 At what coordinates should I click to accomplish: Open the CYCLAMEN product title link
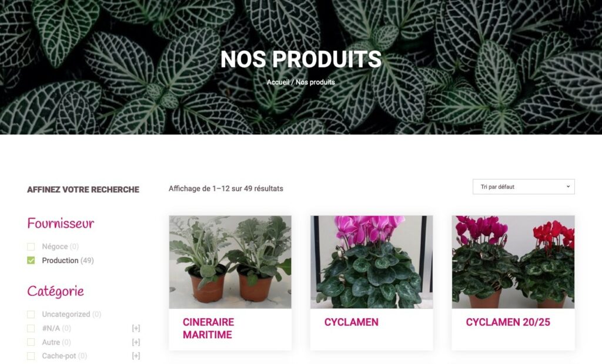pos(352,322)
